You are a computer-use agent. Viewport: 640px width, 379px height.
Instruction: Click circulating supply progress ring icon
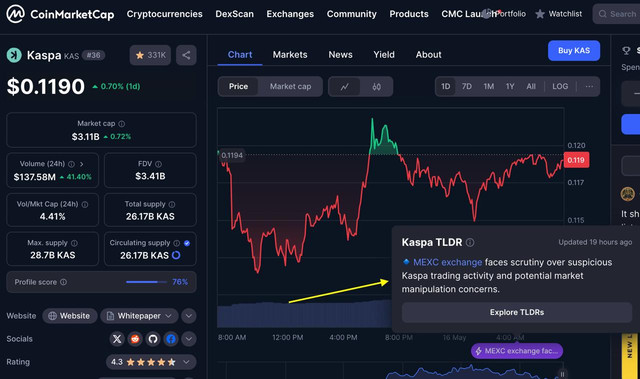tap(176, 255)
